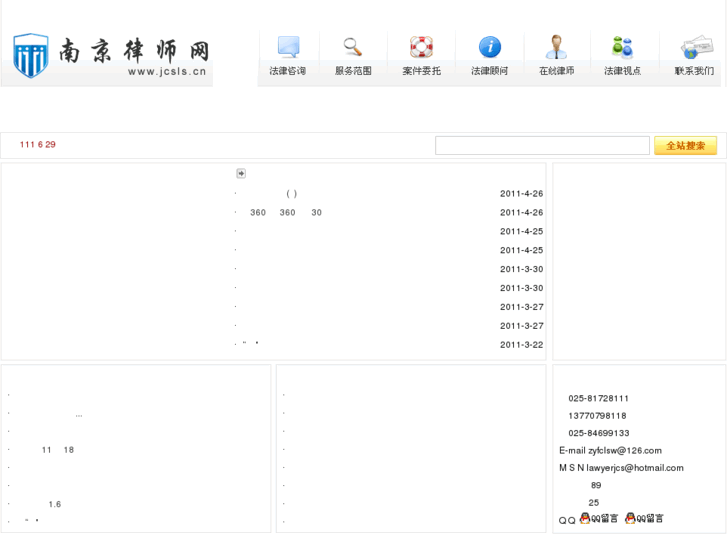This screenshot has width=727, height=545.
Task: Click the second 2011-4-25 date
Action: [x=521, y=250]
